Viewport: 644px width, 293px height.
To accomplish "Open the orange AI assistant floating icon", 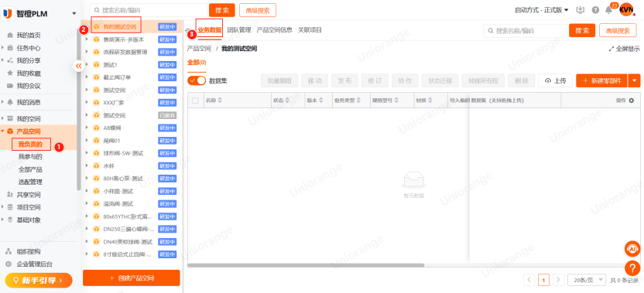I will click(632, 249).
